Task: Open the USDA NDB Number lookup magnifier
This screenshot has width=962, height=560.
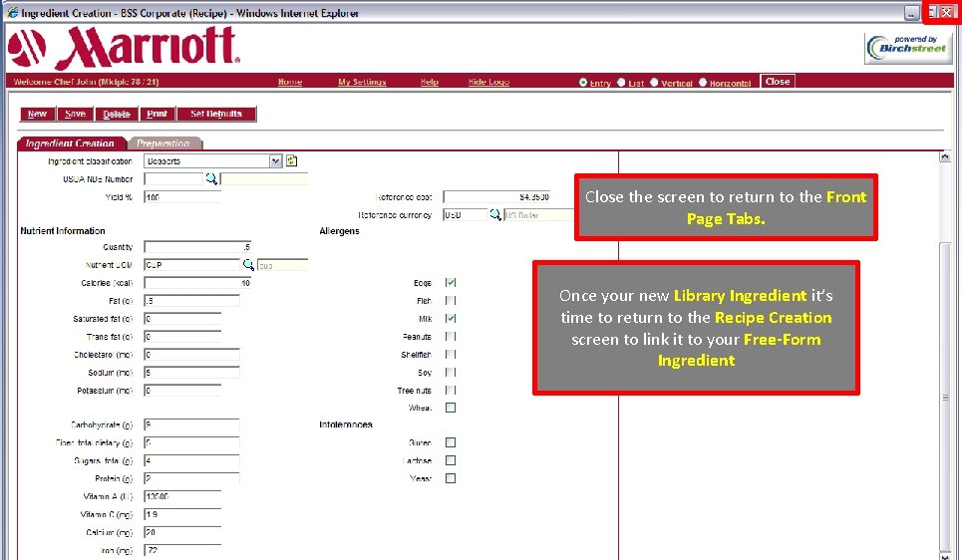Action: click(x=211, y=178)
